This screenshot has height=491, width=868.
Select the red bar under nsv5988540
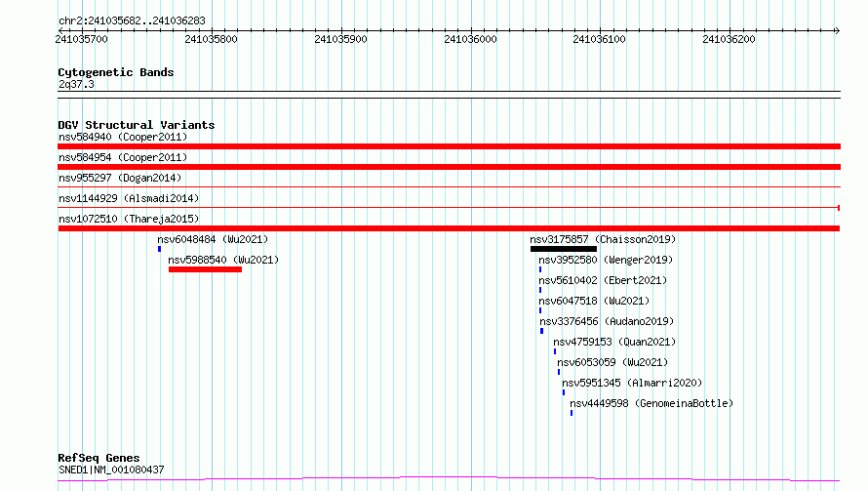point(206,269)
